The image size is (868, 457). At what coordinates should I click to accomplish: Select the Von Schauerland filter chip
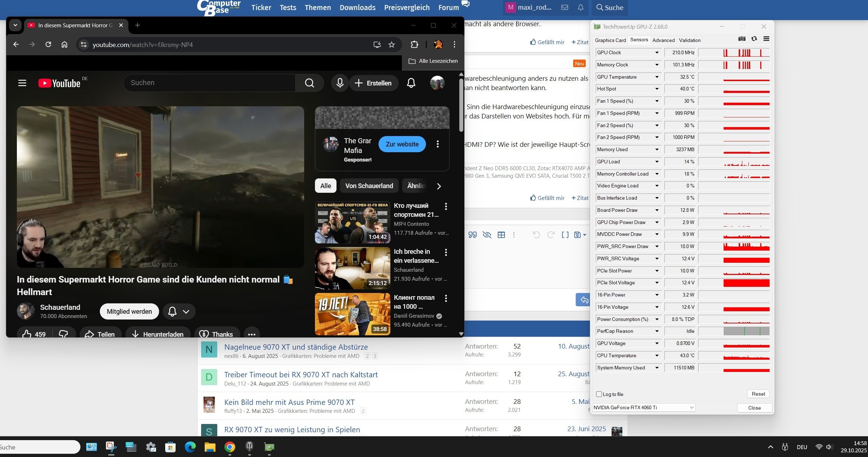369,186
